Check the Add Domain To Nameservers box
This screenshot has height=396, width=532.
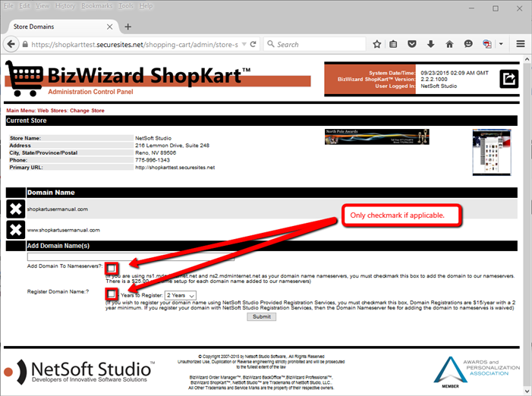(x=112, y=269)
